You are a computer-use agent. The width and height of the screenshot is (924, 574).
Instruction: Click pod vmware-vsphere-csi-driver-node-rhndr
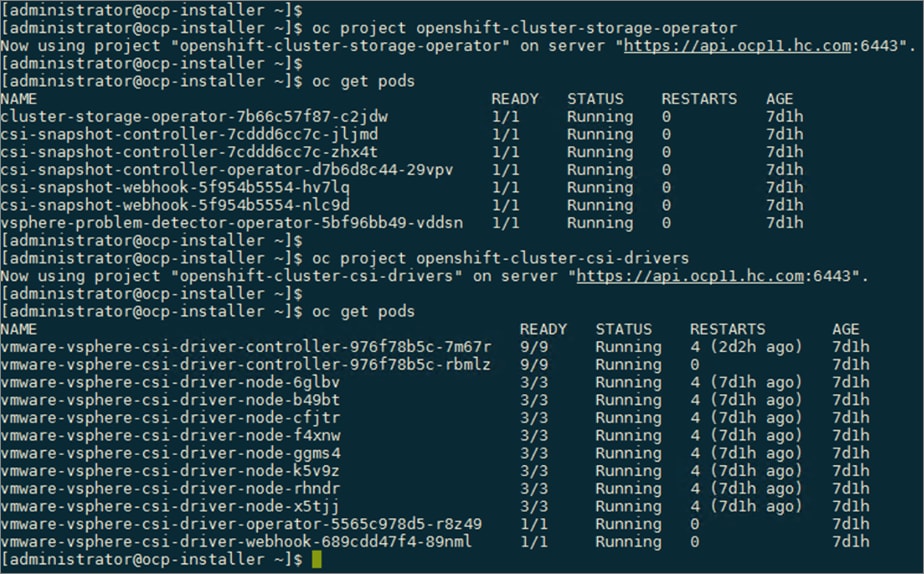(x=170, y=489)
